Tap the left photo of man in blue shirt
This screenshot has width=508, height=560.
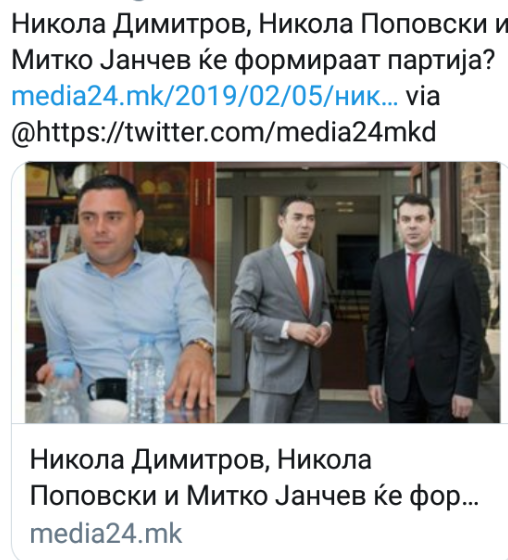pyautogui.click(x=120, y=292)
